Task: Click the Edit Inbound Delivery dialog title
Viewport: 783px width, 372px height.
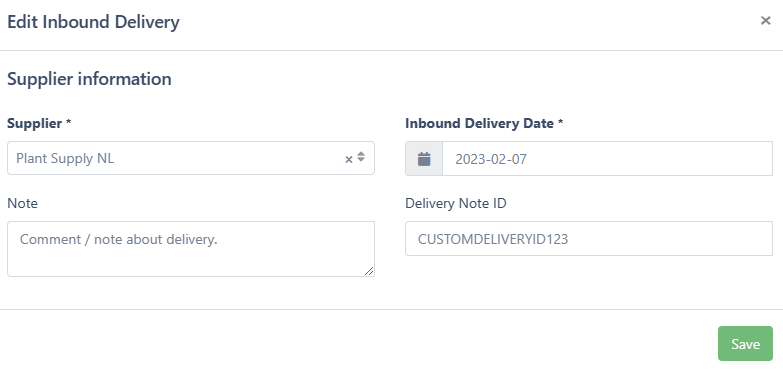Action: [x=93, y=22]
